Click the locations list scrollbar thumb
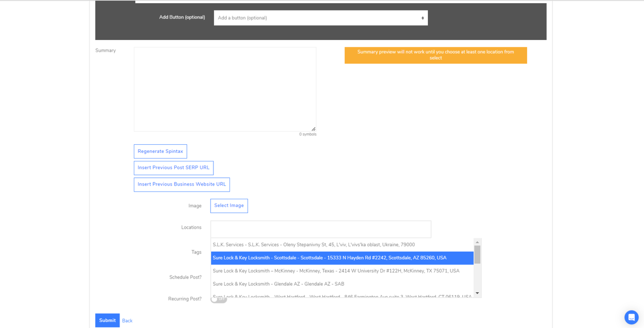The height and width of the screenshot is (328, 644). pos(477,254)
